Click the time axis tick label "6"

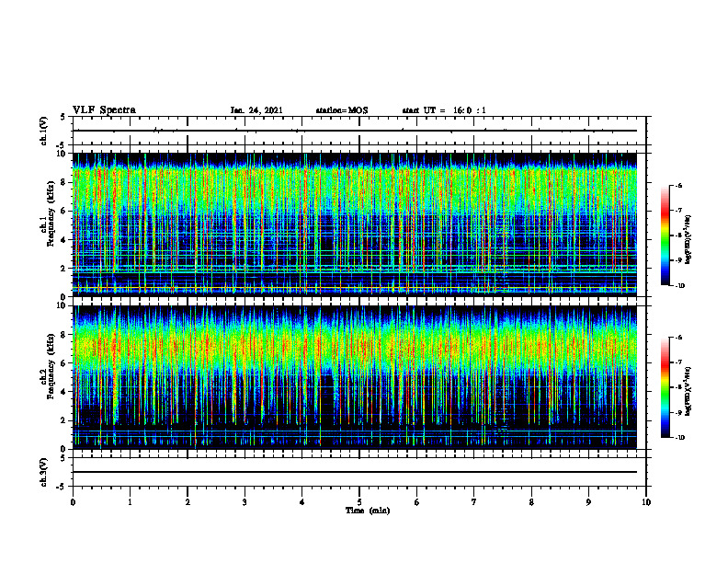417,502
